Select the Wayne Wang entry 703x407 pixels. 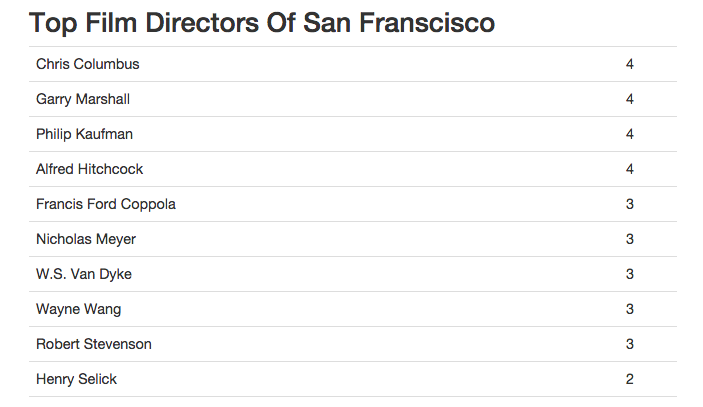78,309
